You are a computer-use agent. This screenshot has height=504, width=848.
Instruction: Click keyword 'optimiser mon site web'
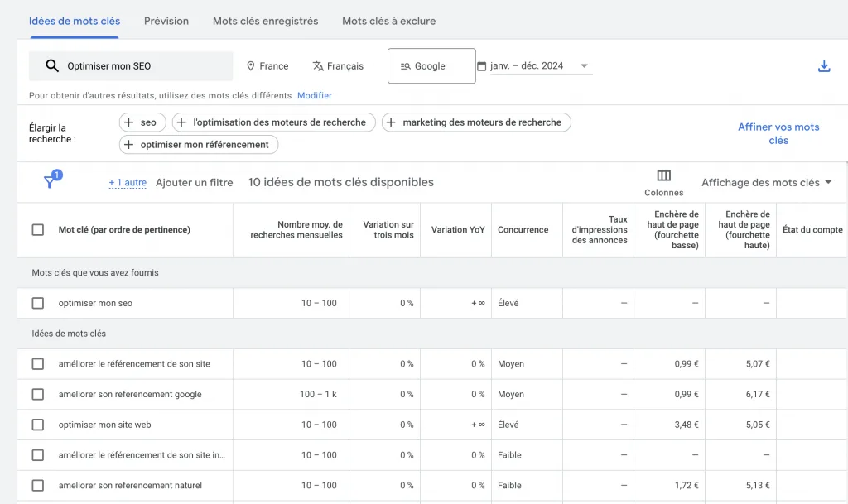[x=105, y=425]
